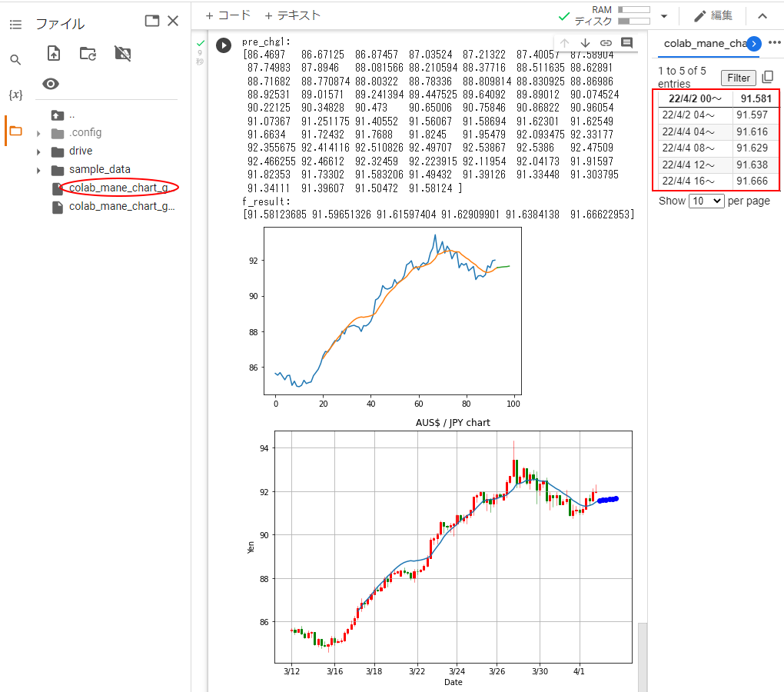Click the f_result: output text

(x=266, y=201)
